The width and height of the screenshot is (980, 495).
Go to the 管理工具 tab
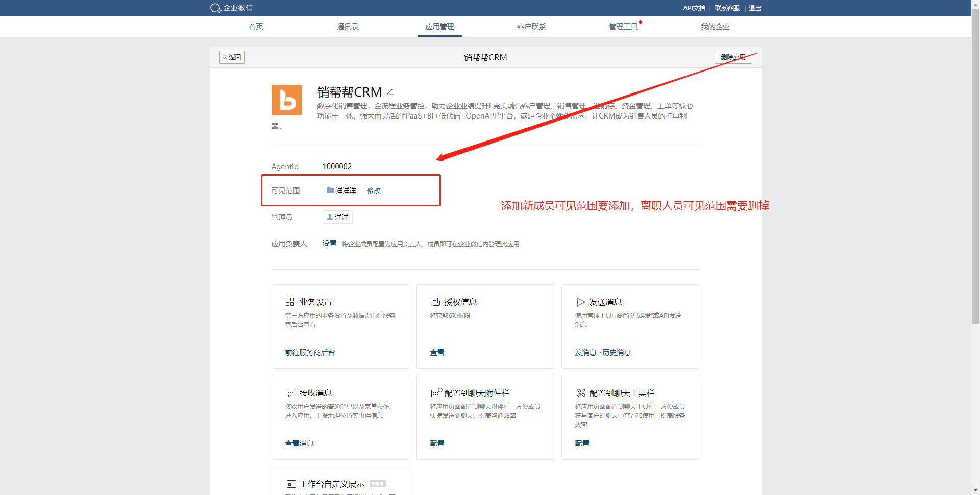[623, 27]
